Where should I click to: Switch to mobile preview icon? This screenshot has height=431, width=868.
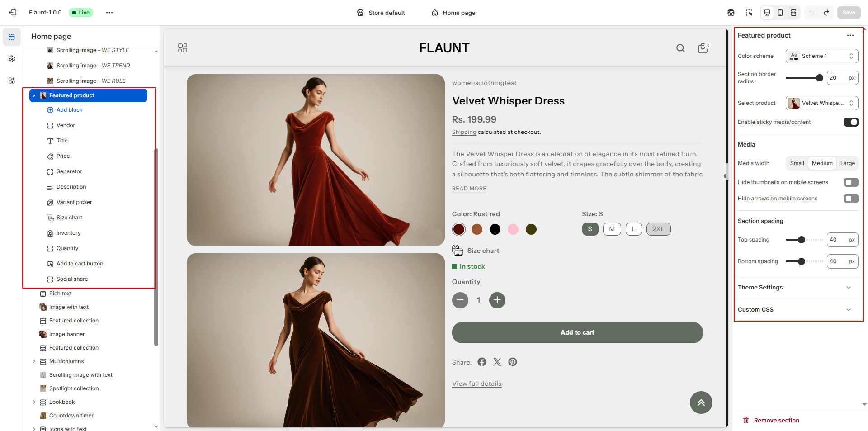tap(780, 13)
